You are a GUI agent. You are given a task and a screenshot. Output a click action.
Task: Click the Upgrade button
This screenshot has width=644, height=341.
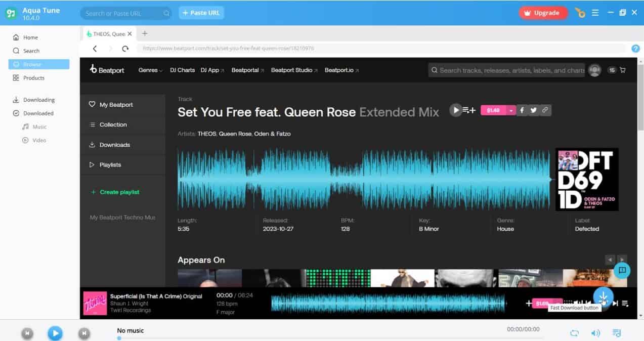[543, 12]
